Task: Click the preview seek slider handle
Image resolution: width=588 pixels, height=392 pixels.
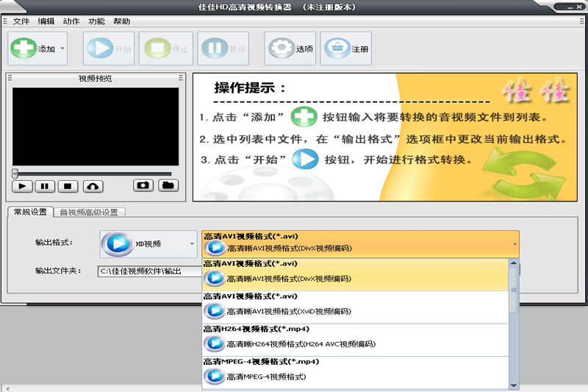Action: (15, 174)
